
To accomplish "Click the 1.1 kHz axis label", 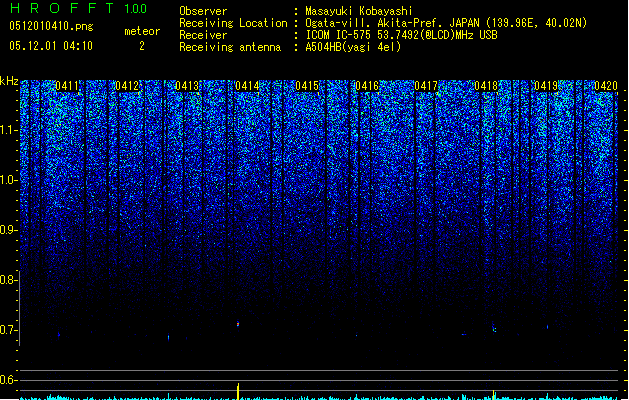I will (8, 130).
